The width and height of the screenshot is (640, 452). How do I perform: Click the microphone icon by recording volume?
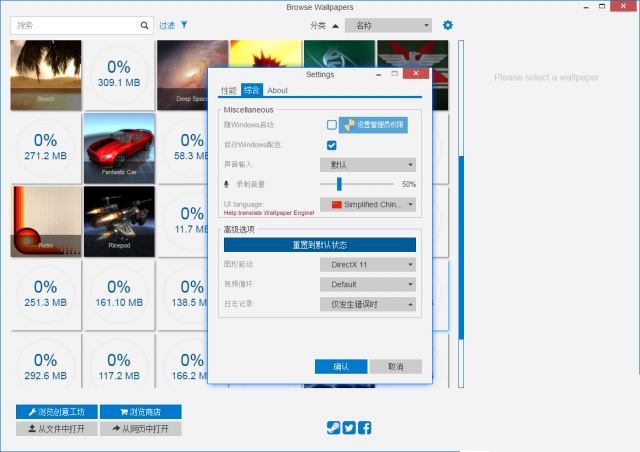pyautogui.click(x=227, y=185)
